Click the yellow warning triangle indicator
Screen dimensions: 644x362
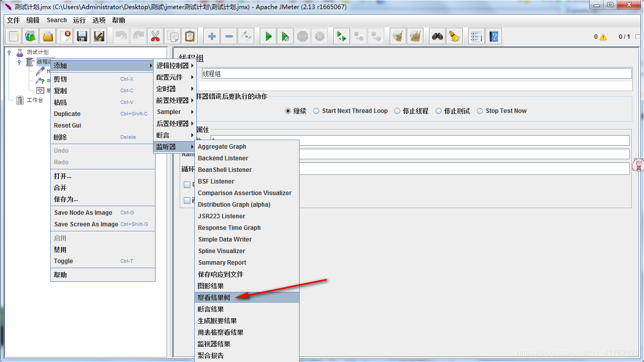[x=603, y=37]
